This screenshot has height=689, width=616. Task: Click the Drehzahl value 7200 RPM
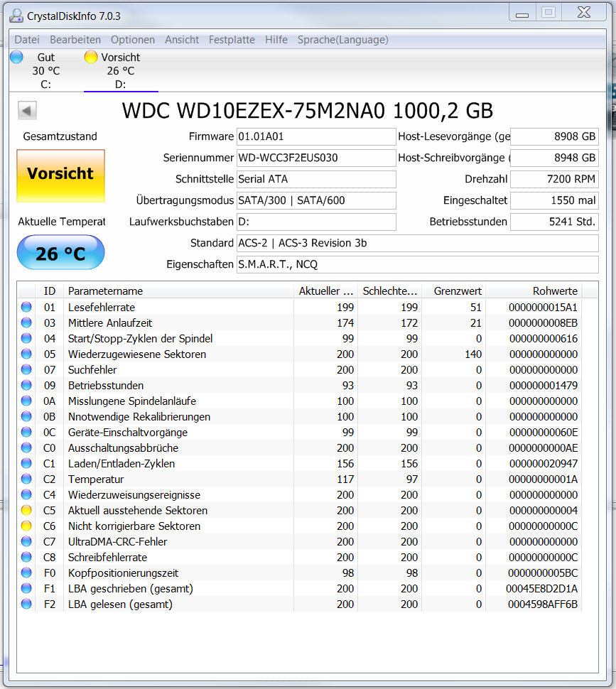tap(554, 179)
